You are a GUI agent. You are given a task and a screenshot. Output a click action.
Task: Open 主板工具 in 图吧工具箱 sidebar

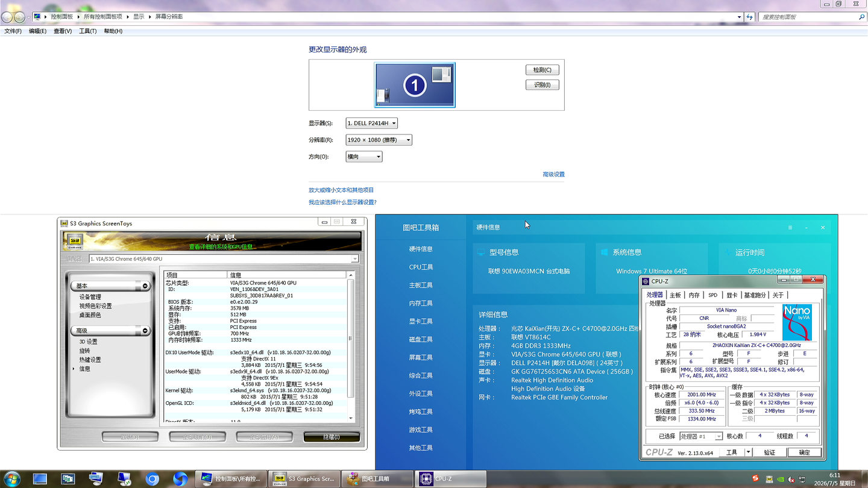tap(421, 285)
